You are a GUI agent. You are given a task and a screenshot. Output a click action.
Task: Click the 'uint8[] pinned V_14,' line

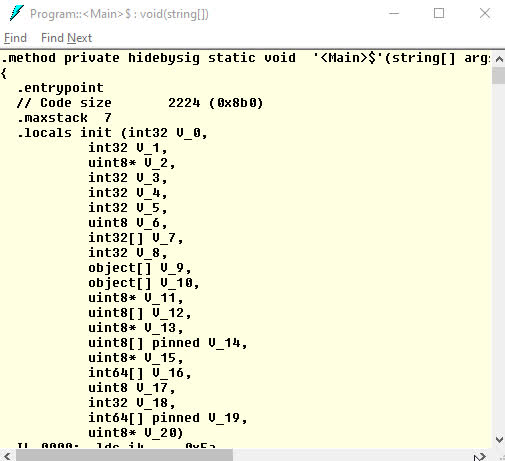coord(168,343)
